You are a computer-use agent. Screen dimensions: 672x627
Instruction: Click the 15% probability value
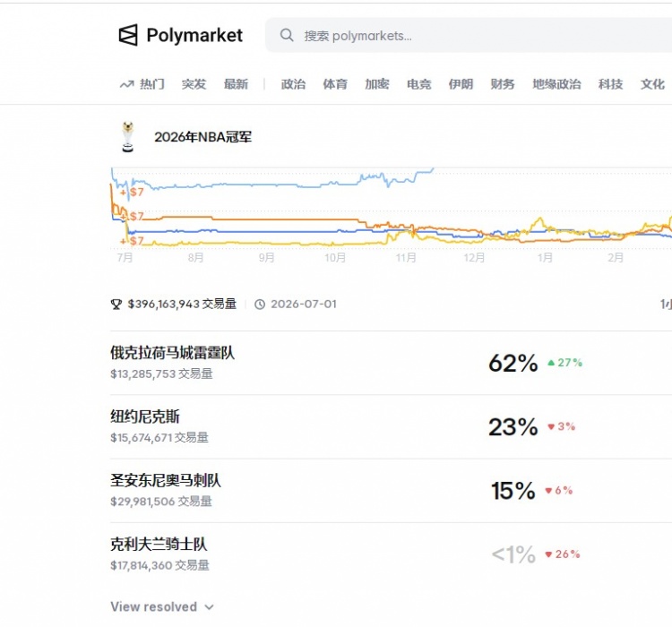(513, 491)
